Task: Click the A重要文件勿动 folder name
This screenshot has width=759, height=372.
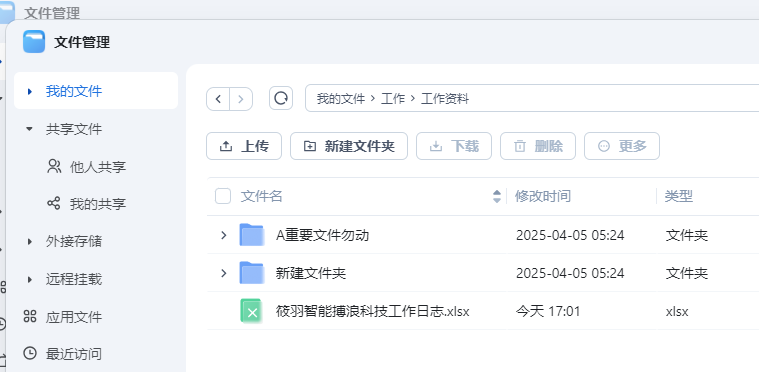Action: [x=322, y=235]
